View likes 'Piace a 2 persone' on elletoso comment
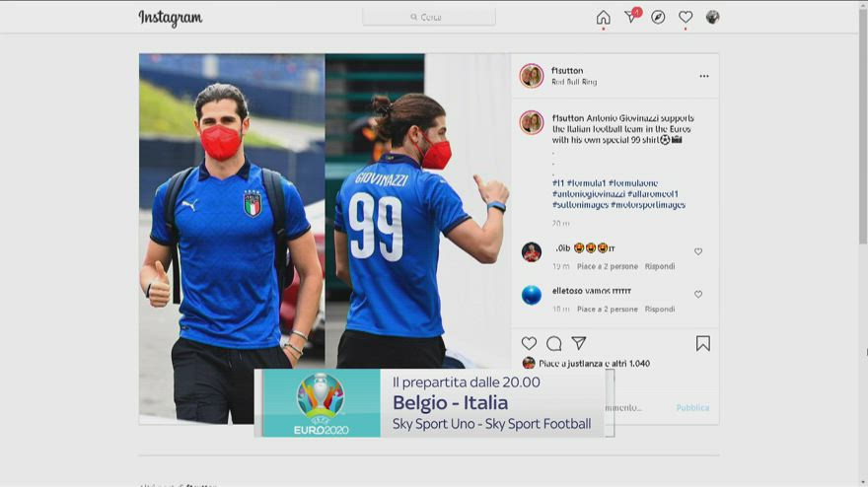 (x=608, y=309)
